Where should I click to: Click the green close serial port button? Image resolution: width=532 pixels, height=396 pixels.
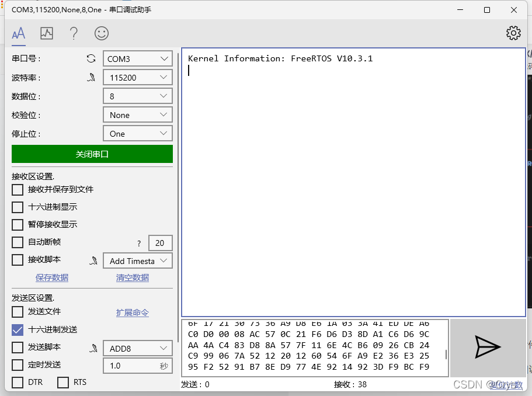[92, 154]
